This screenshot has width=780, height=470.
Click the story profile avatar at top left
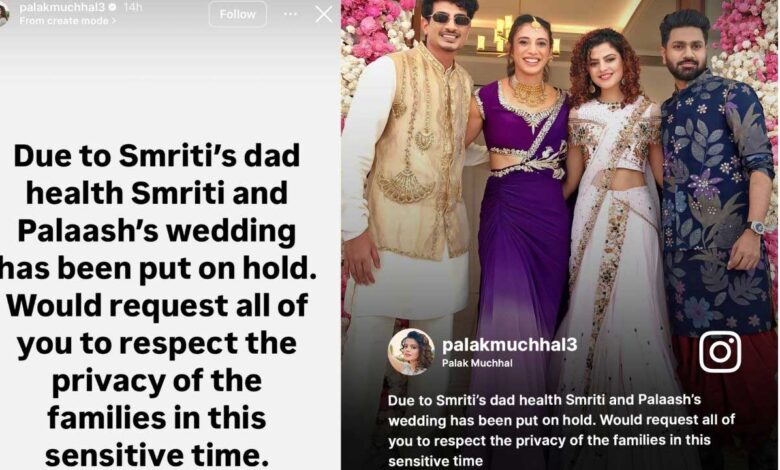click(x=4, y=12)
